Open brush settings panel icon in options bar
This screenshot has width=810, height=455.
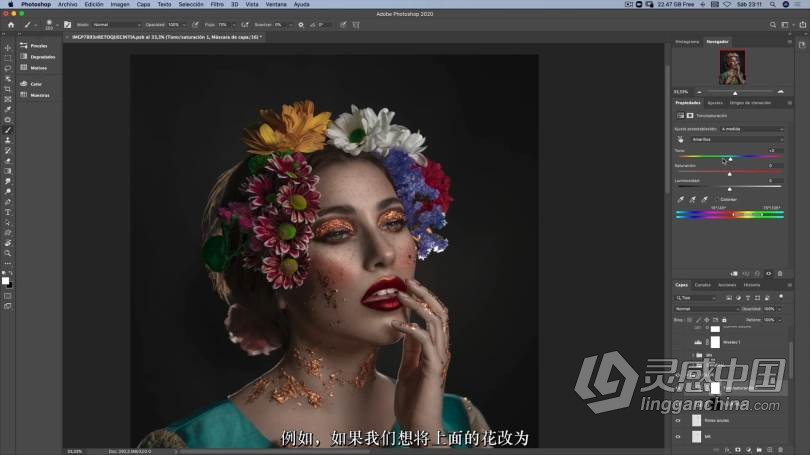(x=67, y=24)
